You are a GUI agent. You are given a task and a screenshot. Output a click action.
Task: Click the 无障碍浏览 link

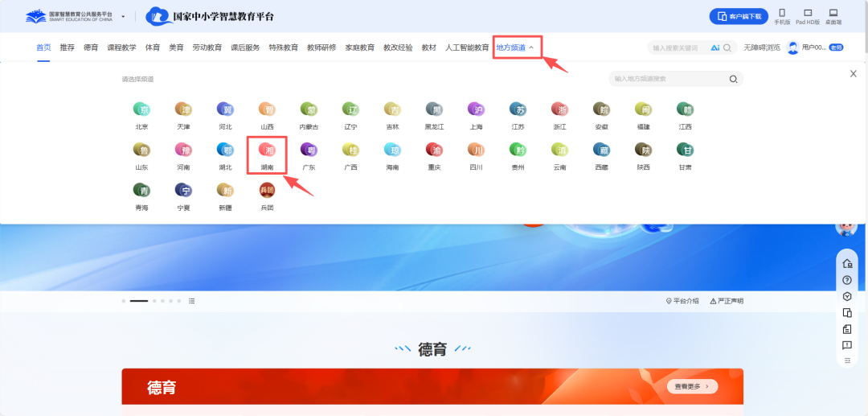coord(762,47)
